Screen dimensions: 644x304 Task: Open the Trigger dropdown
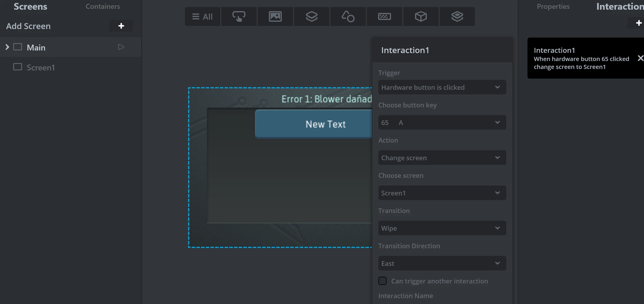coord(442,87)
